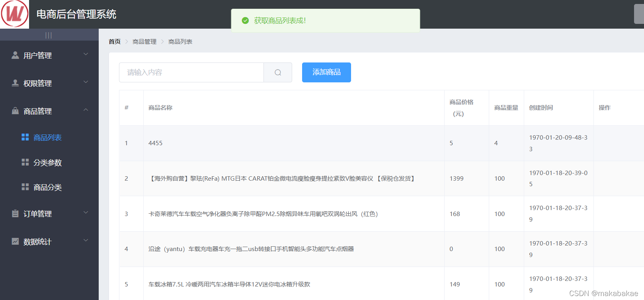Click the 添加商品 button
Screen dimensions: 644x300
coord(326,72)
